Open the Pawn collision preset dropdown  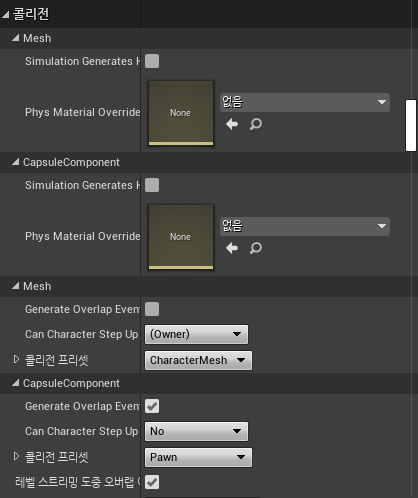[x=198, y=457]
